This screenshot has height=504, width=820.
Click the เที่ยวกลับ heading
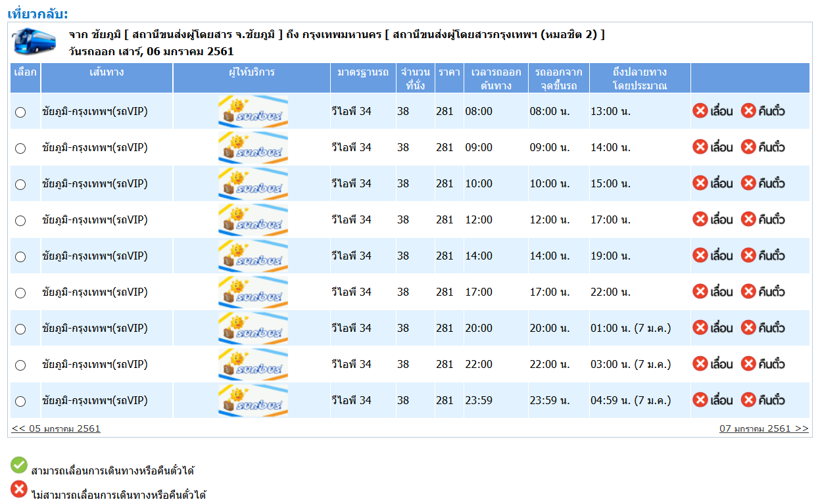pyautogui.click(x=37, y=14)
